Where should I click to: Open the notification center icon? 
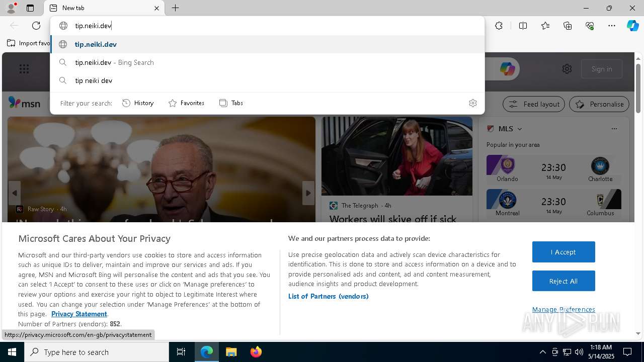click(627, 352)
